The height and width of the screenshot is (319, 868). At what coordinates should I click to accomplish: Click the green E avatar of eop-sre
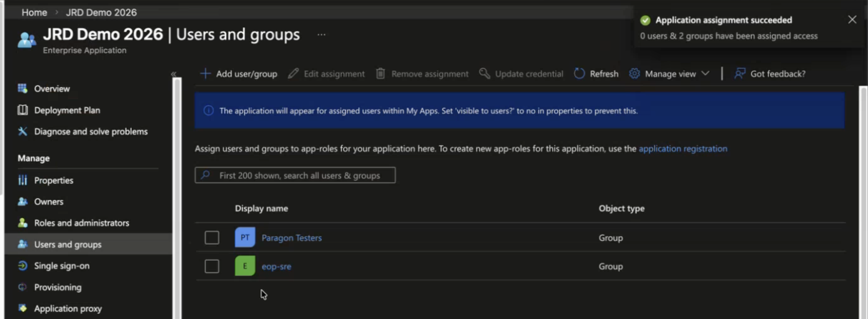[245, 266]
